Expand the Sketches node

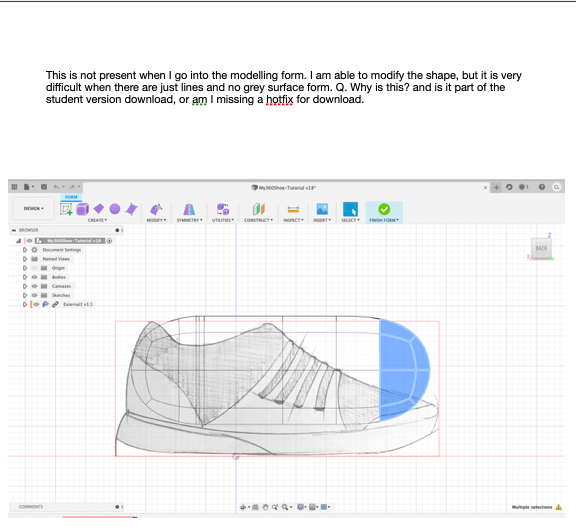click(25, 295)
